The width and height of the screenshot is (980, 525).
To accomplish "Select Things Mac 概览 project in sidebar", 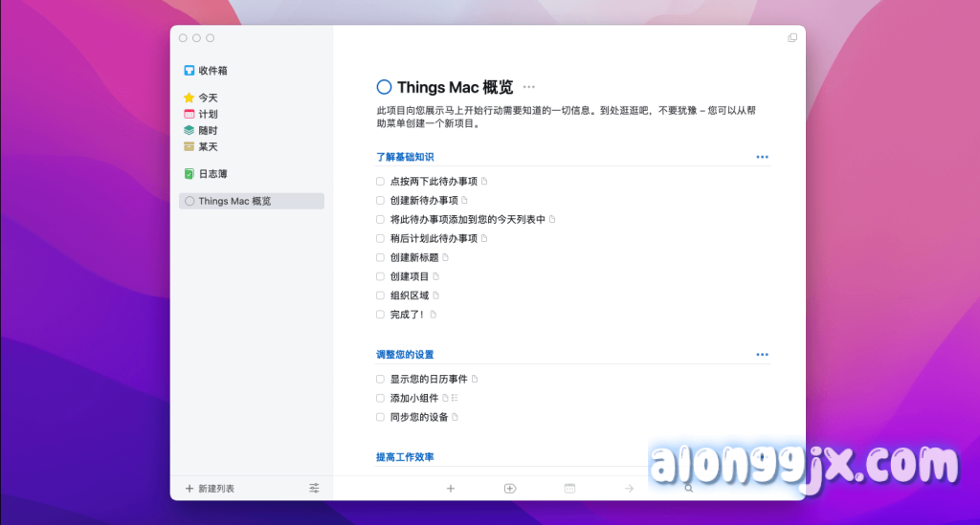I will coord(234,201).
